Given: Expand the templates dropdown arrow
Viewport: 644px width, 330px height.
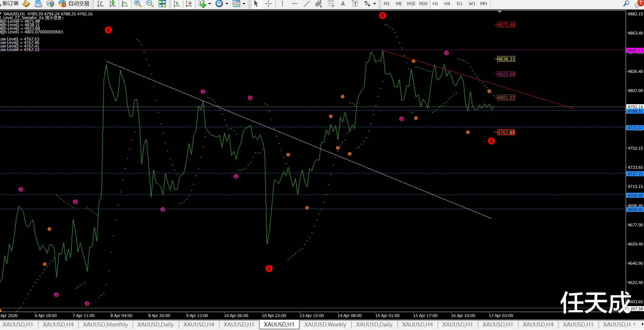Looking at the screenshot, I should 244,4.
